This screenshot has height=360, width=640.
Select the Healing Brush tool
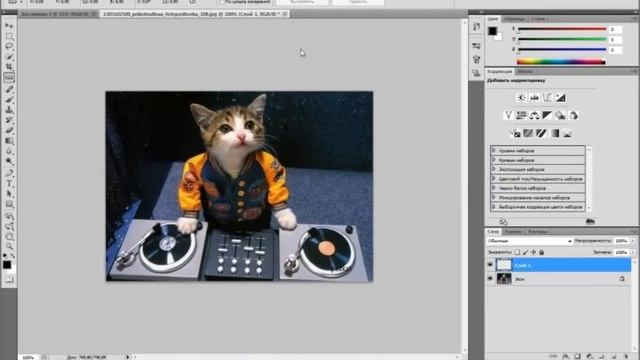pos(9,89)
